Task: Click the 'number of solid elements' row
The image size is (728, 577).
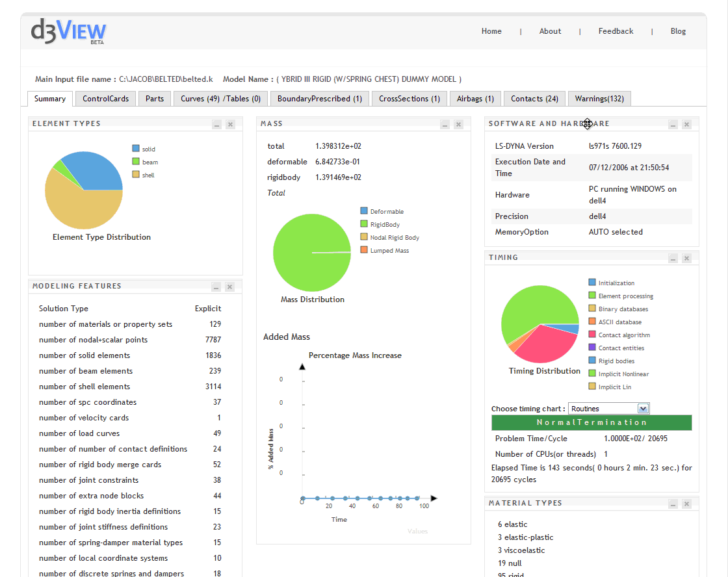Action: (x=130, y=355)
